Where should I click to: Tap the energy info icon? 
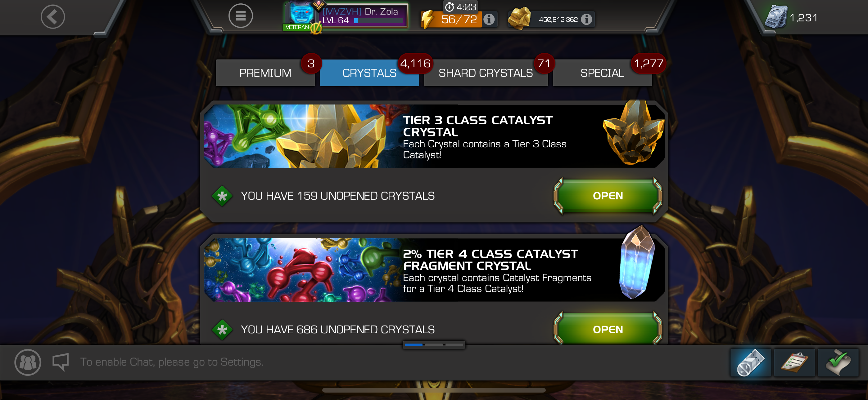coord(489,19)
